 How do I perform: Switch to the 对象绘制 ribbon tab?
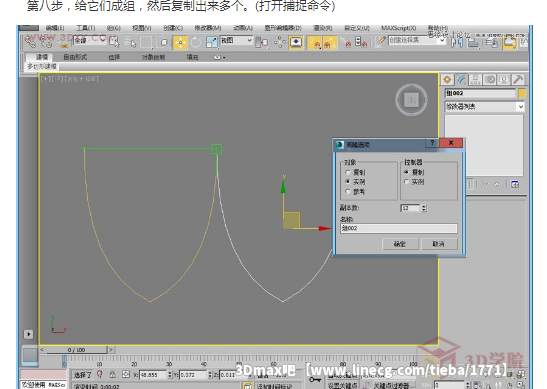(x=153, y=57)
